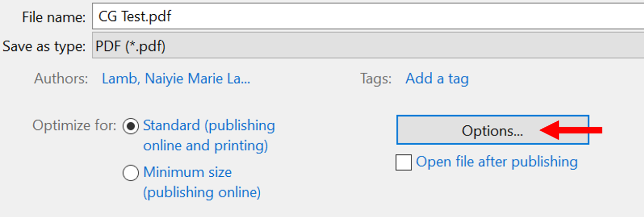Select the Minimum size radio button

tap(131, 173)
